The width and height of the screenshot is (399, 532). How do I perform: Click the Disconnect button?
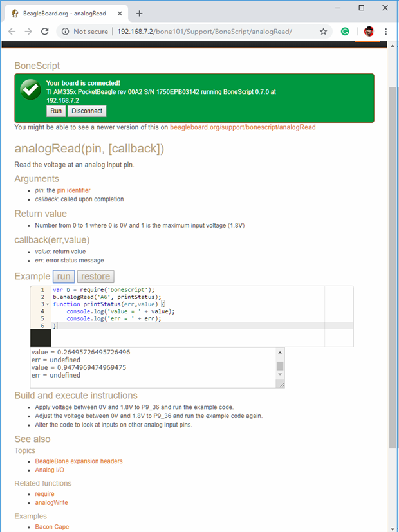pos(87,111)
